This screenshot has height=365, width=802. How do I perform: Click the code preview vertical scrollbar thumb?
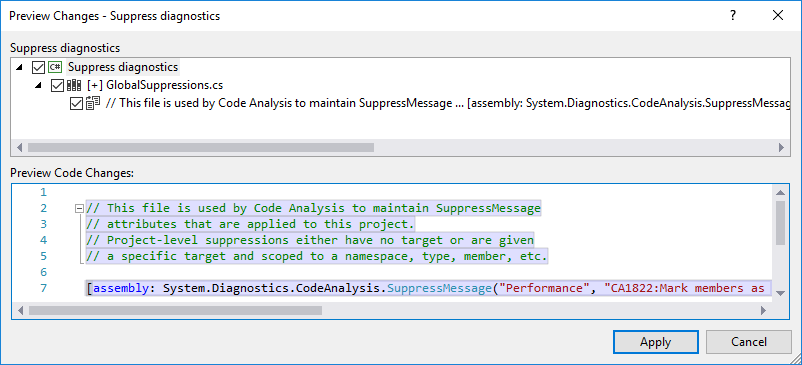tap(780, 223)
